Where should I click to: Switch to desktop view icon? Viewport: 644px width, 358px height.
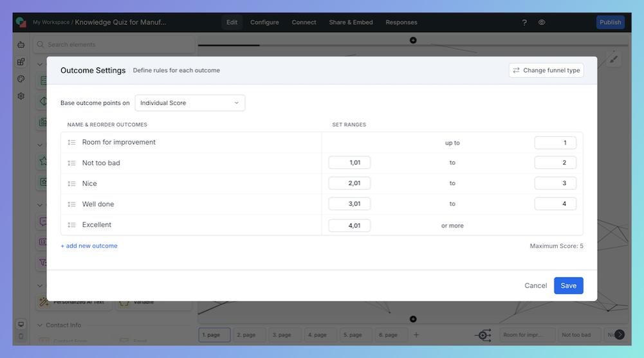(x=21, y=325)
